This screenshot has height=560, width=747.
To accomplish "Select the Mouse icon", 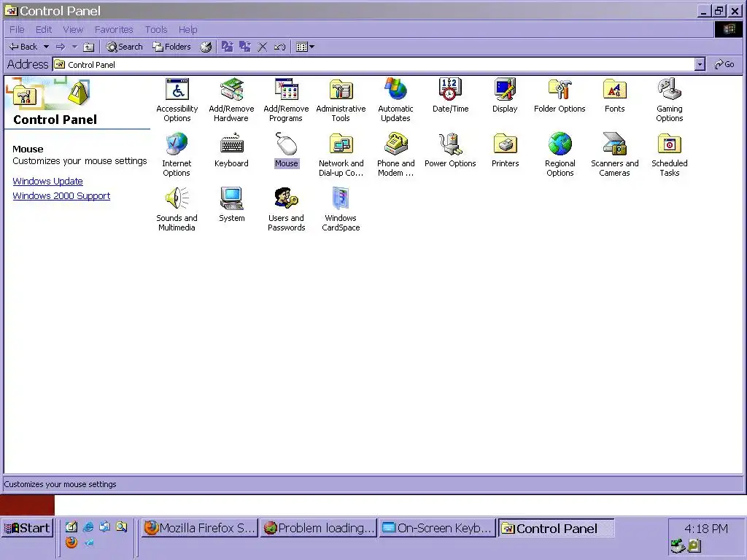I will click(286, 144).
